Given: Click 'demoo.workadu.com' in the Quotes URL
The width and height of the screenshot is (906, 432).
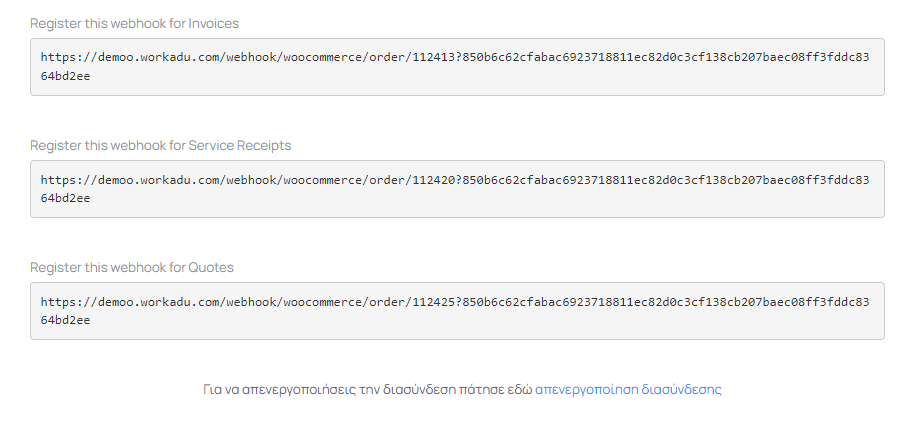Looking at the screenshot, I should click(159, 301).
